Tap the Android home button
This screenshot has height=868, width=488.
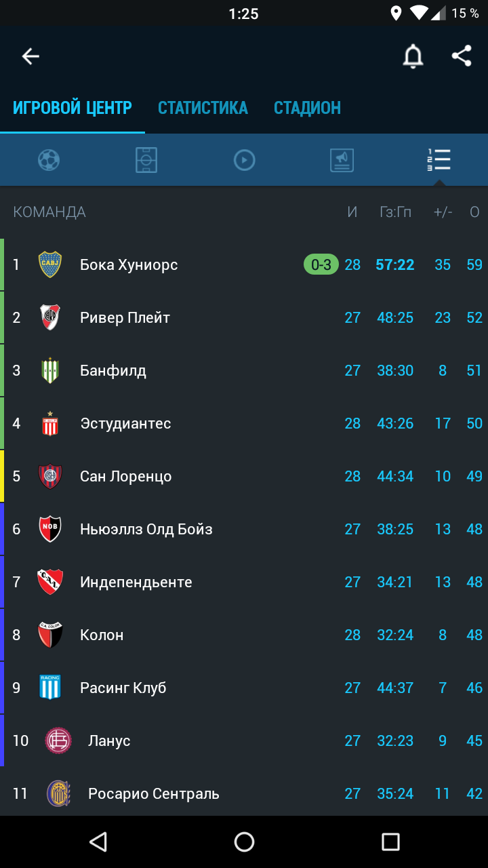pos(244,842)
